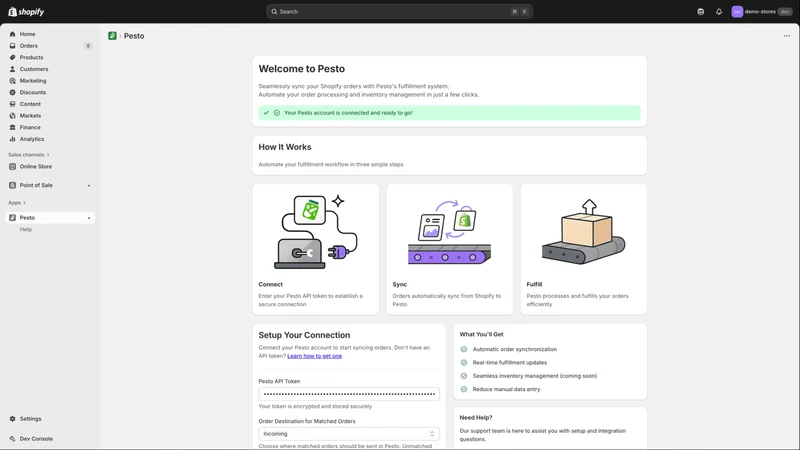
Task: Open the storefront icon beside the bell
Action: (x=701, y=12)
